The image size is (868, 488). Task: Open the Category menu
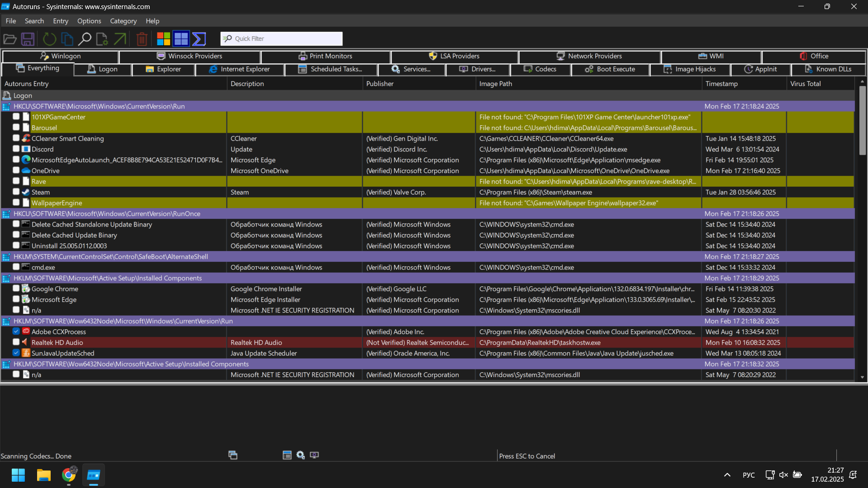(x=123, y=21)
